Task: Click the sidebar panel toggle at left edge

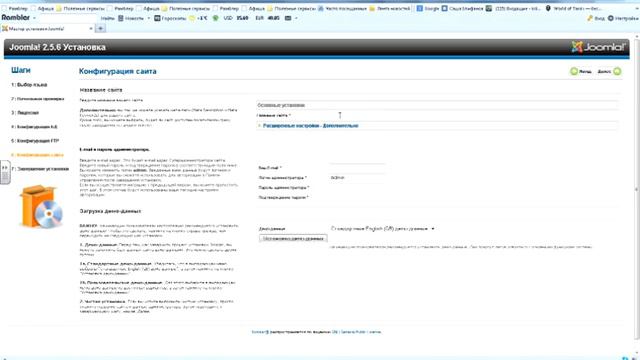Action: click(5, 173)
